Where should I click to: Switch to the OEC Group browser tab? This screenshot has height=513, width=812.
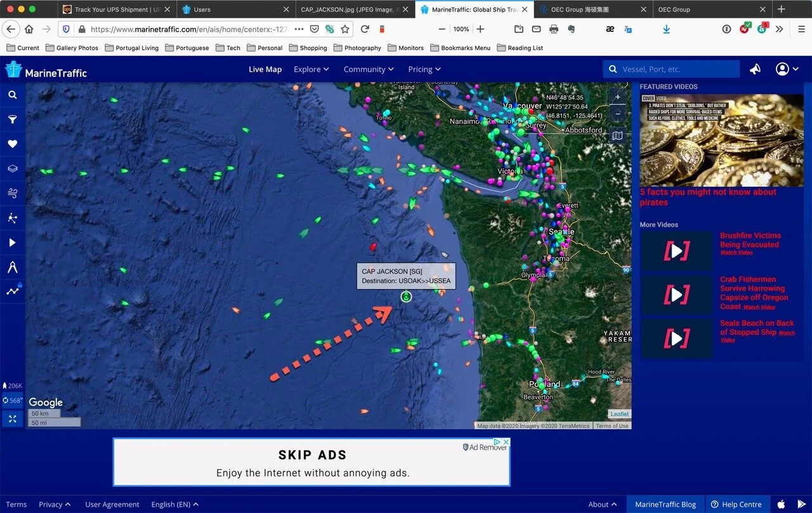click(x=710, y=10)
